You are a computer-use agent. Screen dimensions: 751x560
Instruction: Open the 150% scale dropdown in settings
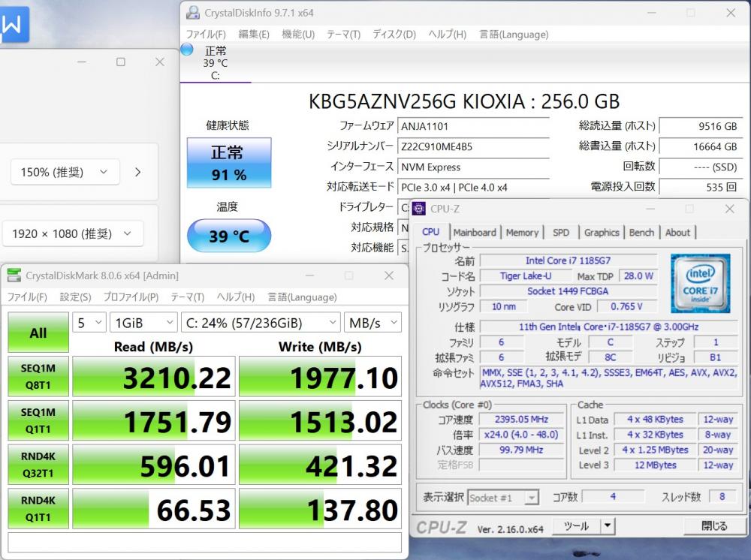(65, 172)
